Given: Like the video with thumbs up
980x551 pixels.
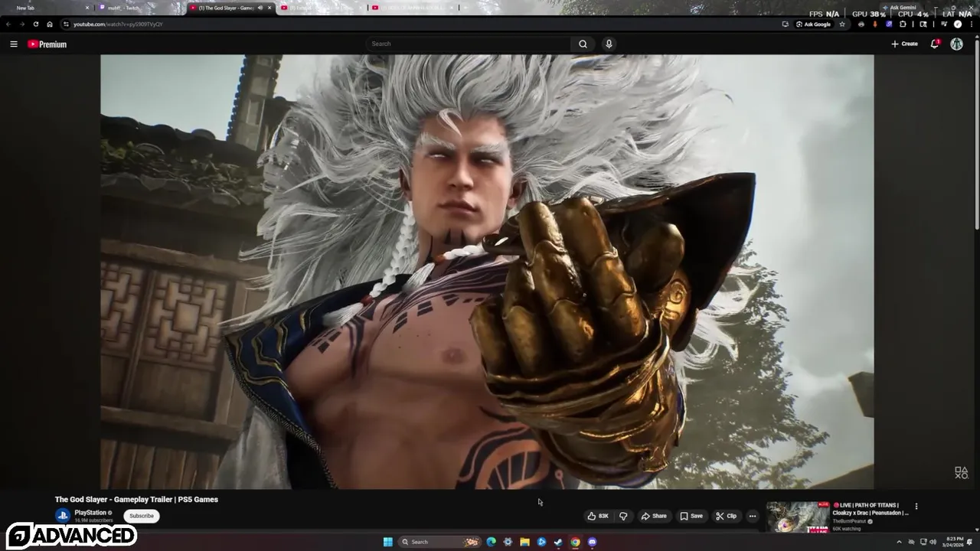Looking at the screenshot, I should coord(598,516).
